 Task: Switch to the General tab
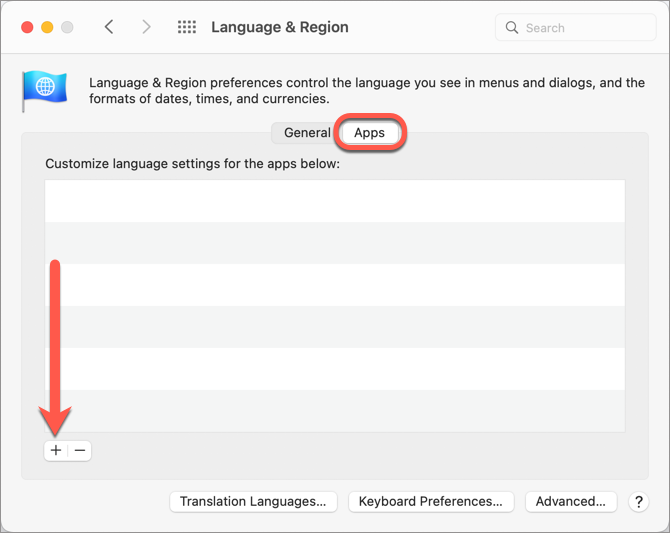click(x=307, y=133)
